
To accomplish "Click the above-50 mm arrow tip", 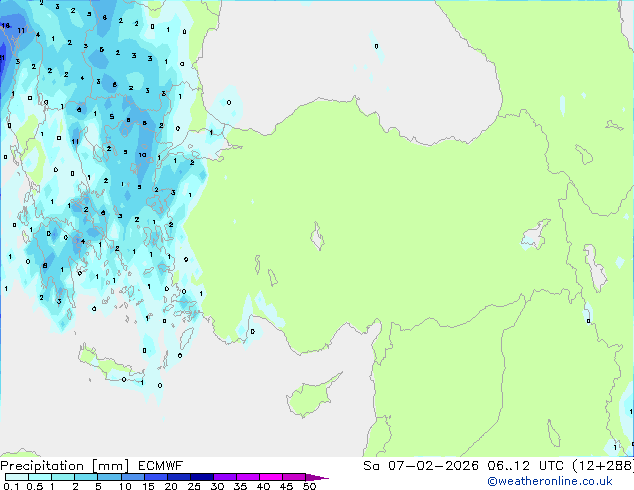I will click(x=317, y=477).
